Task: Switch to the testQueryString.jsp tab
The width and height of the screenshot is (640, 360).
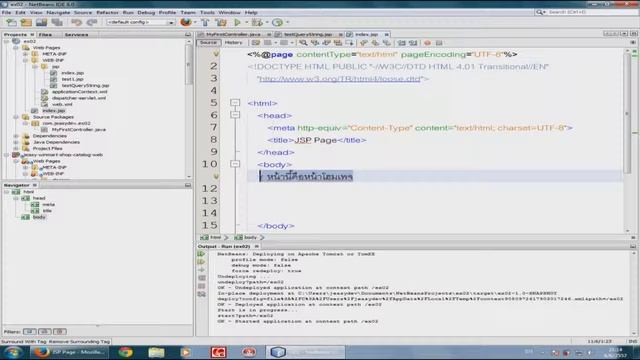Action: tap(308, 35)
